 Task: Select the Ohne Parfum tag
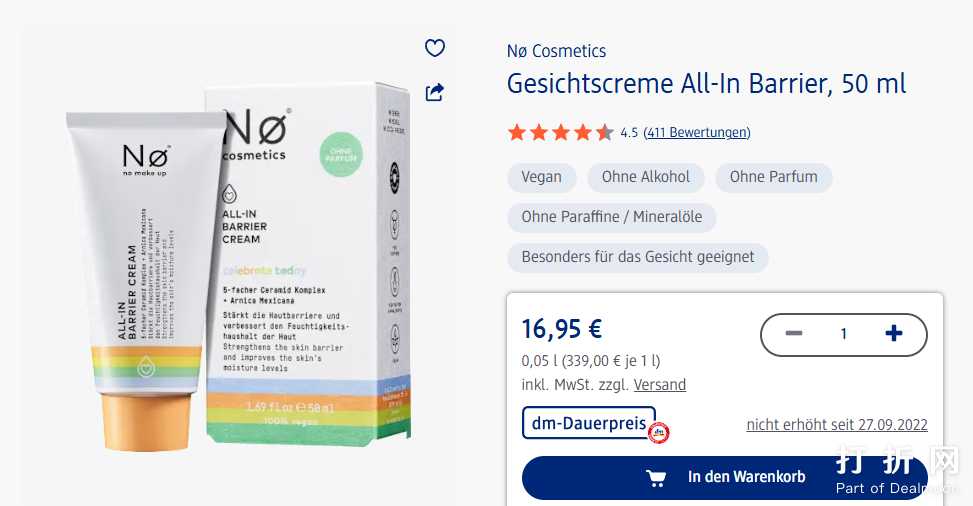(773, 177)
